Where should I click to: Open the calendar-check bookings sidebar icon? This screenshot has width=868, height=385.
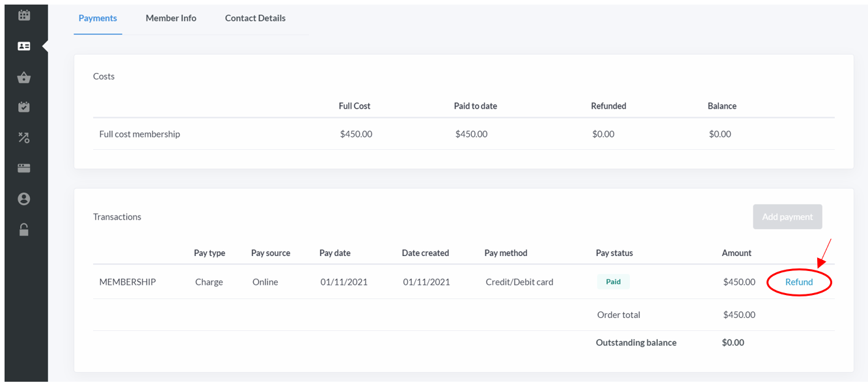(x=24, y=107)
